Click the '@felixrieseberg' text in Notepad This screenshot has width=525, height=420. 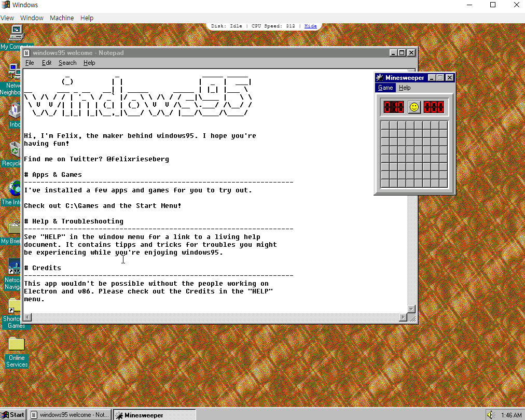click(137, 159)
